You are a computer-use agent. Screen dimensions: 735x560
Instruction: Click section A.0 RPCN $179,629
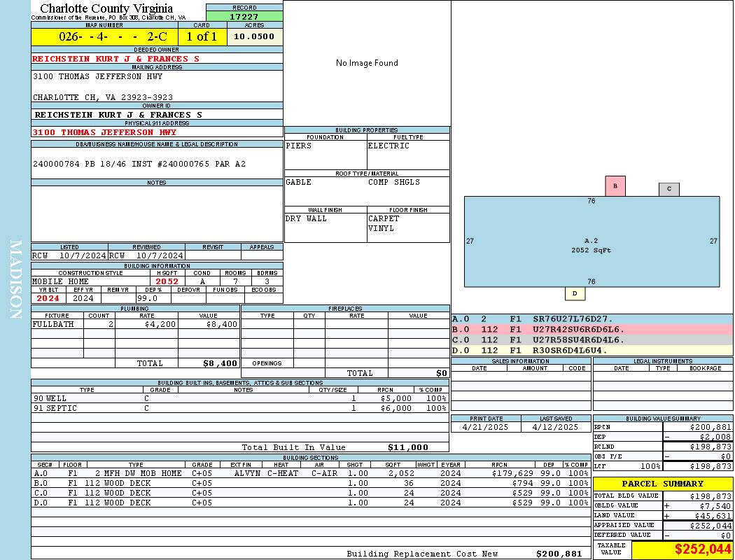click(x=512, y=474)
